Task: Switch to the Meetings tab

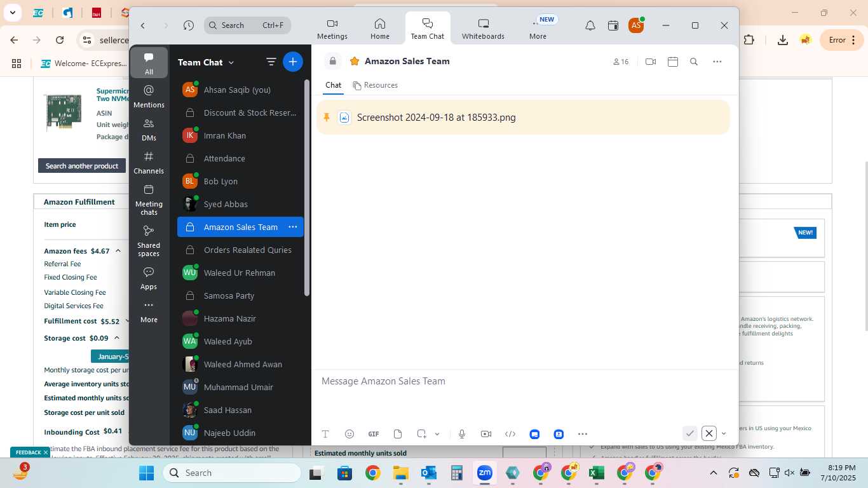Action: (x=332, y=29)
